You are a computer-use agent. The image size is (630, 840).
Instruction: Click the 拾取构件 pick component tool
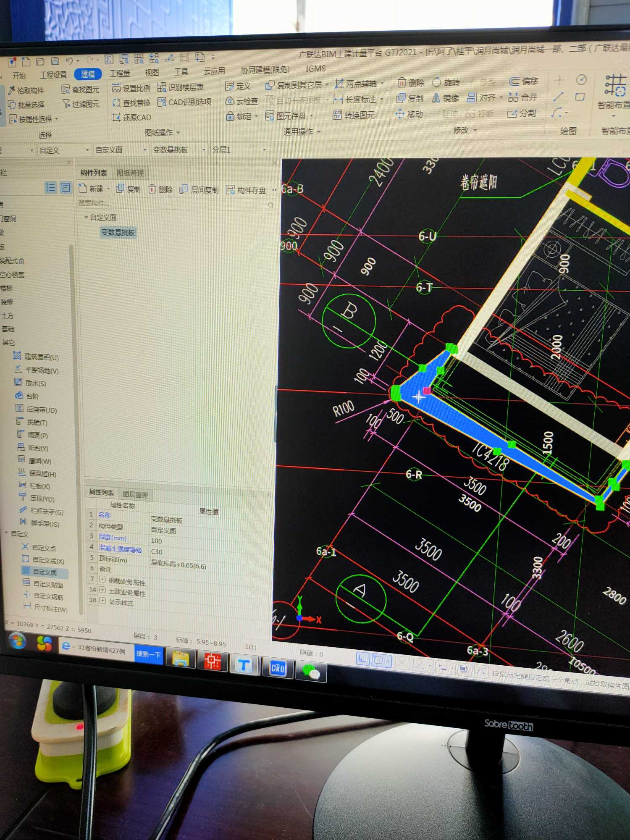(26, 90)
